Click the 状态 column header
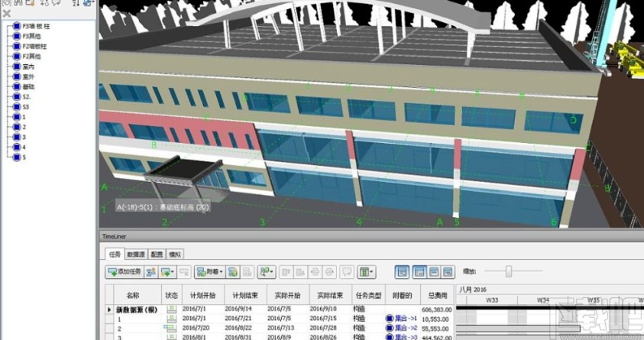644x340 pixels. [172, 295]
